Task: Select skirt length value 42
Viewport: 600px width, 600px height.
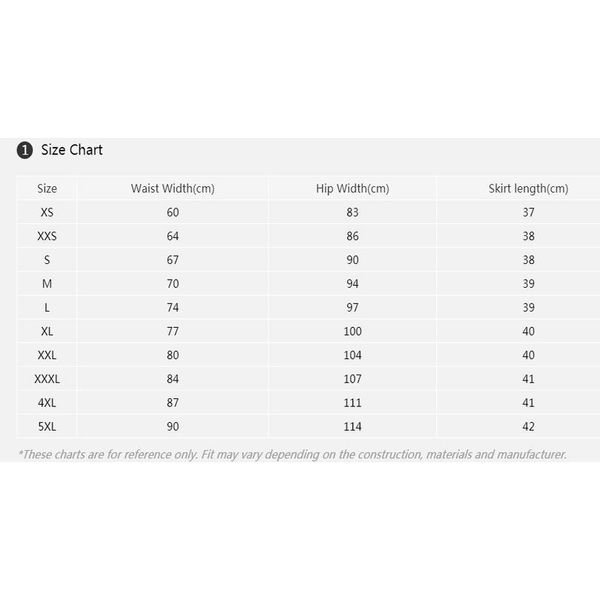Action: 528,427
